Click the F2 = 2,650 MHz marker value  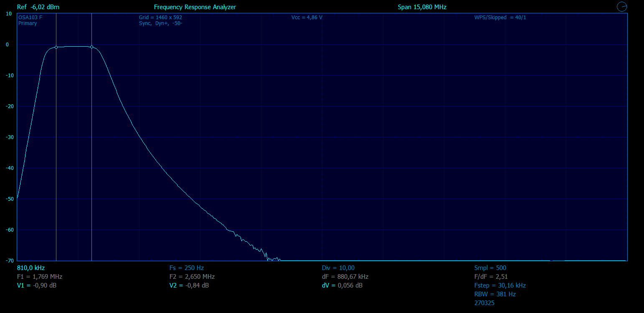[x=192, y=277]
